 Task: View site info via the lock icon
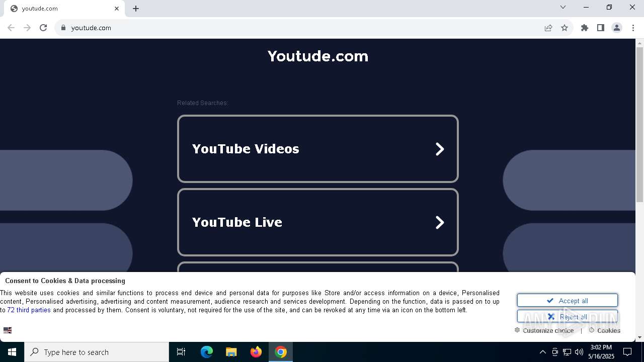point(63,28)
